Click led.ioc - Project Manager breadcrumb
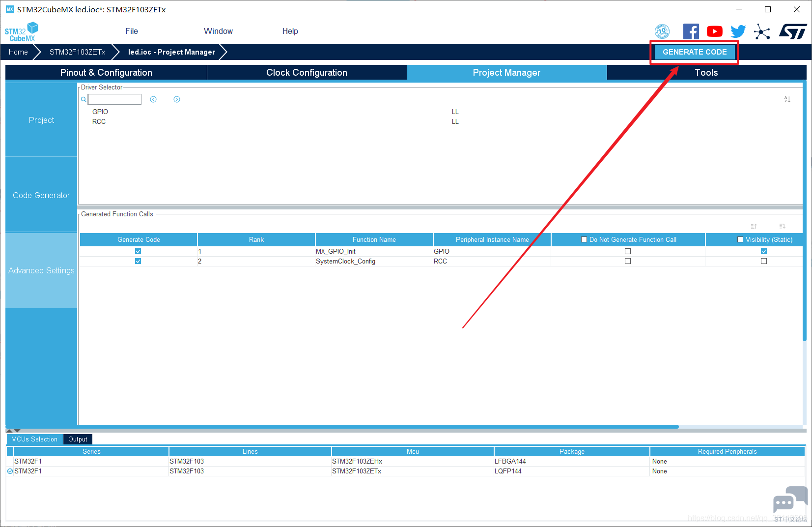The width and height of the screenshot is (812, 527). [x=171, y=52]
